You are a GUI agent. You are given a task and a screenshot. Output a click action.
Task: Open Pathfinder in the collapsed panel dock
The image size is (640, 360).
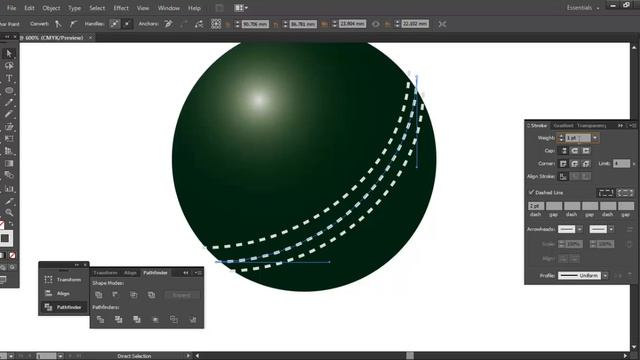tap(64, 307)
